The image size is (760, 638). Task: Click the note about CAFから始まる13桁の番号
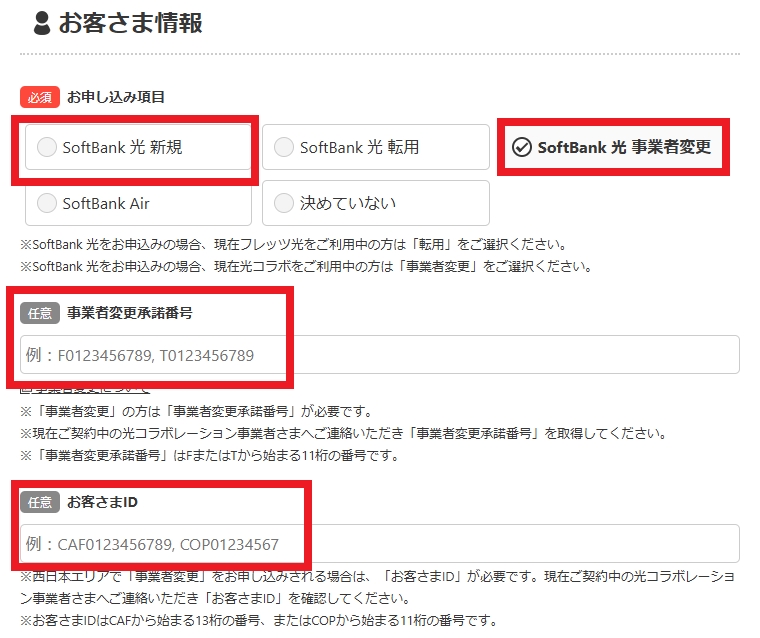click(x=259, y=620)
